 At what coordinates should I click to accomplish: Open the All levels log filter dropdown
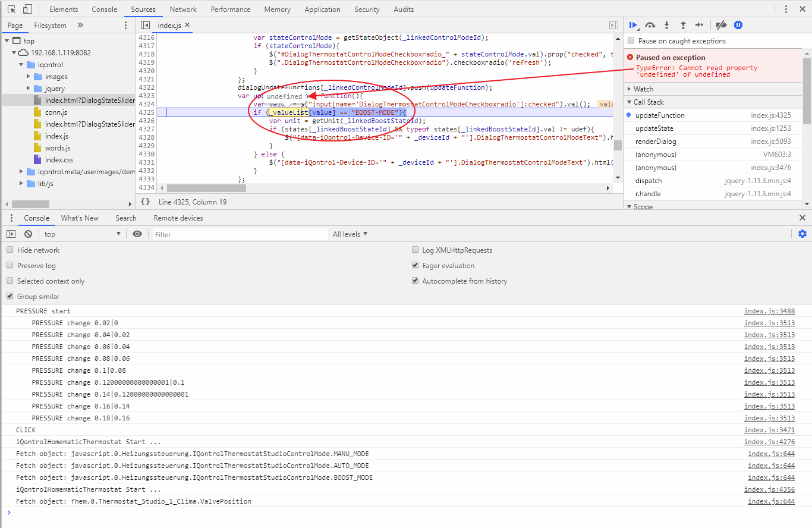350,234
